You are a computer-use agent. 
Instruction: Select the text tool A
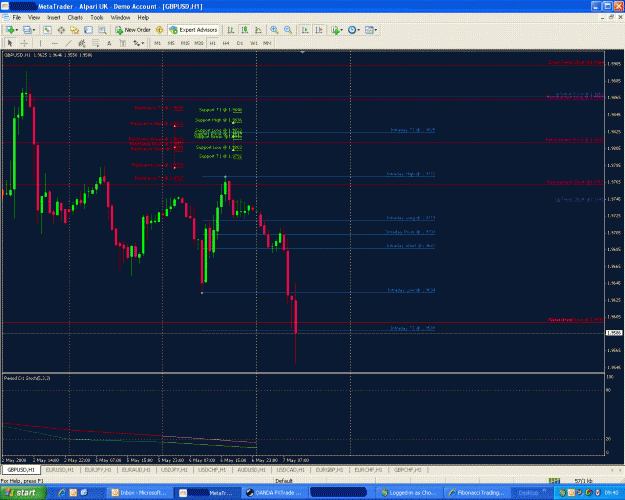point(109,43)
